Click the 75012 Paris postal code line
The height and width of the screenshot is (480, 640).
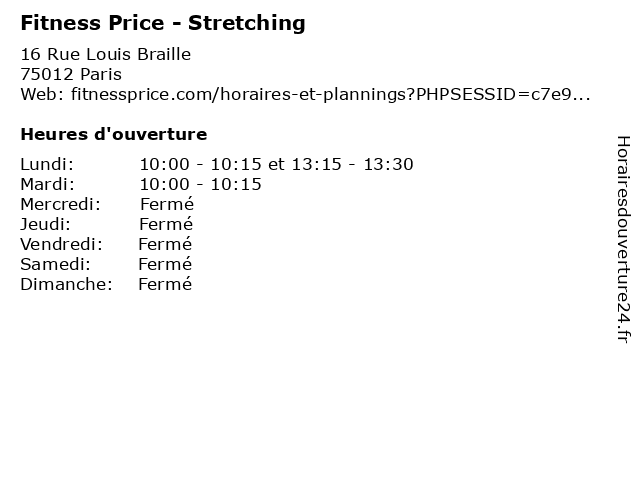click(71, 74)
